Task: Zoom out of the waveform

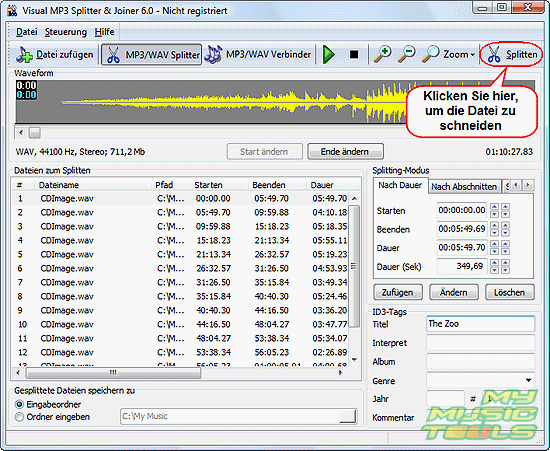Action: tap(407, 54)
